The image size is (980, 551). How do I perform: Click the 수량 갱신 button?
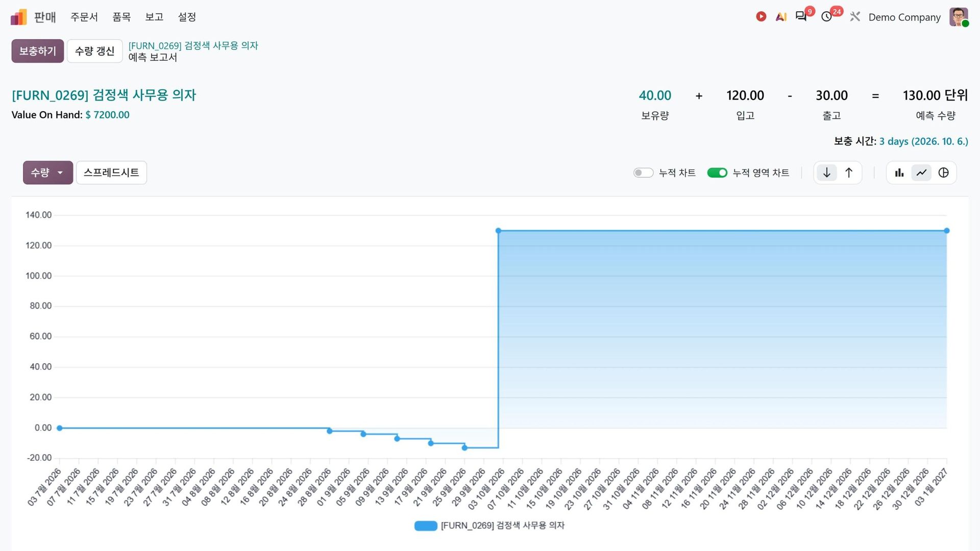click(x=94, y=51)
